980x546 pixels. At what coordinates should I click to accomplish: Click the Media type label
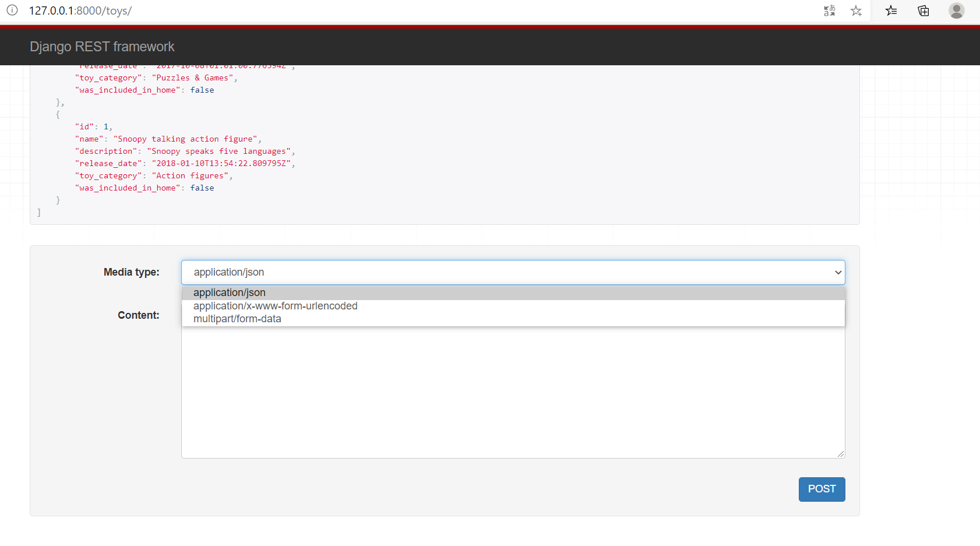(x=131, y=272)
